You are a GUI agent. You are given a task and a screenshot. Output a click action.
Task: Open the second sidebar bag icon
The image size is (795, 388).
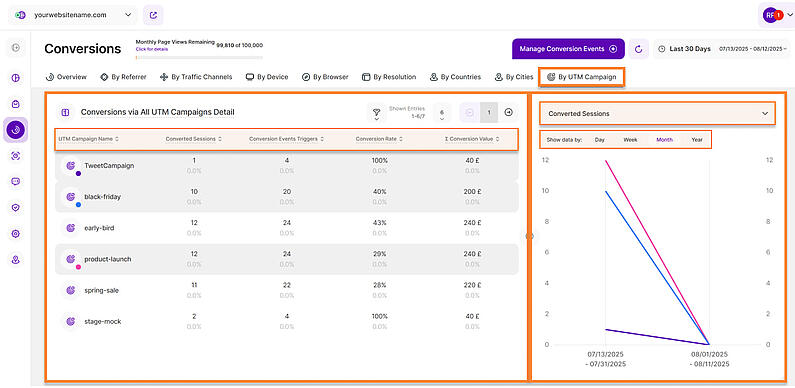(16, 104)
